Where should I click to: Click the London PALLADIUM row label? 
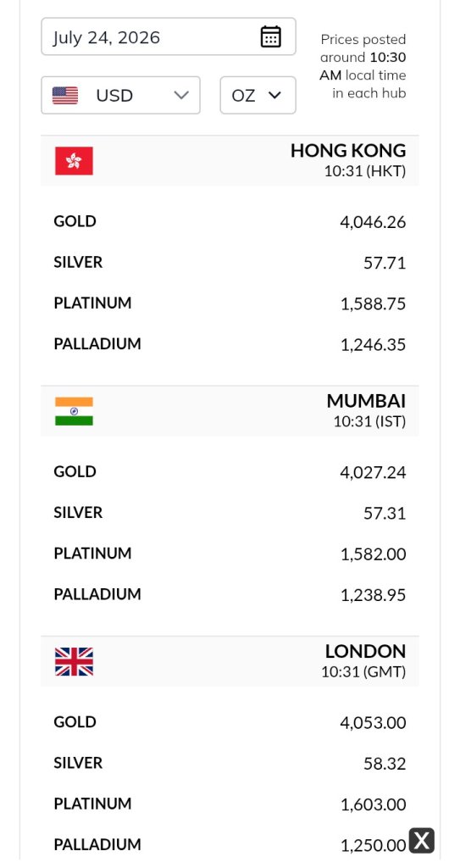(97, 845)
